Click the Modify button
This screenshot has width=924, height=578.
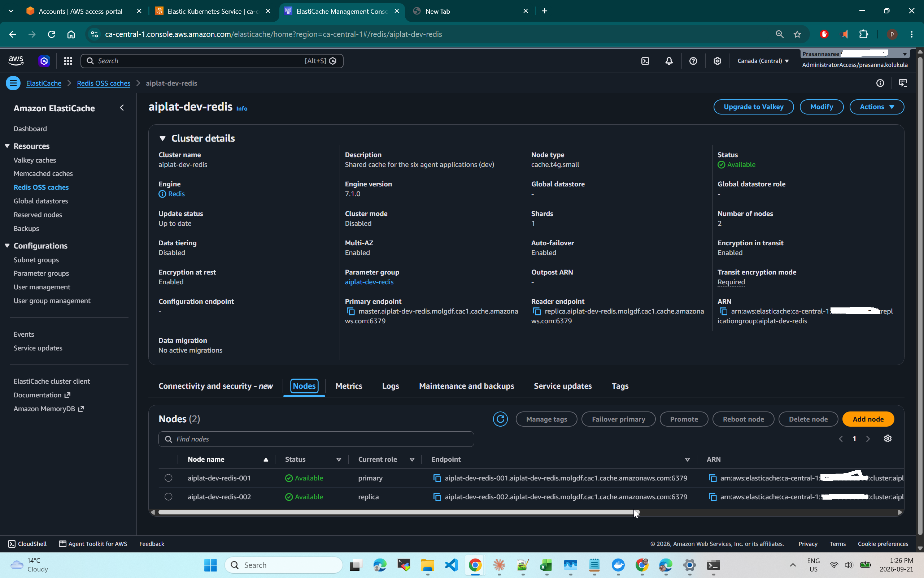[x=821, y=107]
